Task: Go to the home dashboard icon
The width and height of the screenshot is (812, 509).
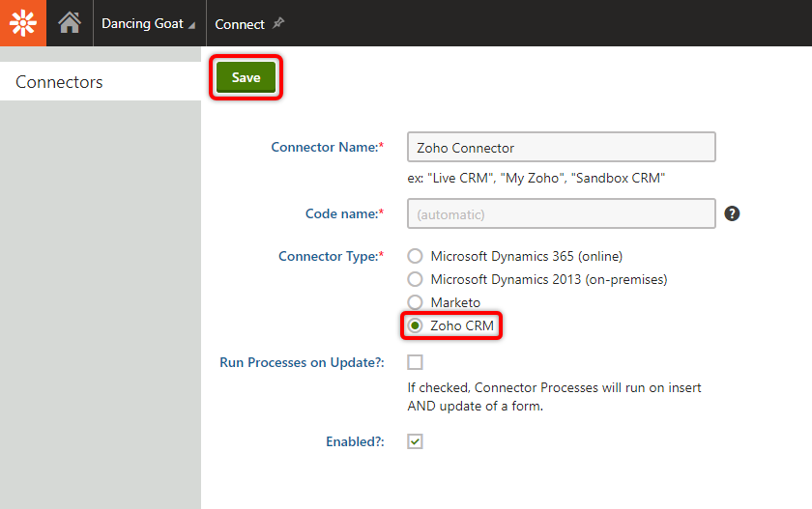Action: click(x=70, y=23)
